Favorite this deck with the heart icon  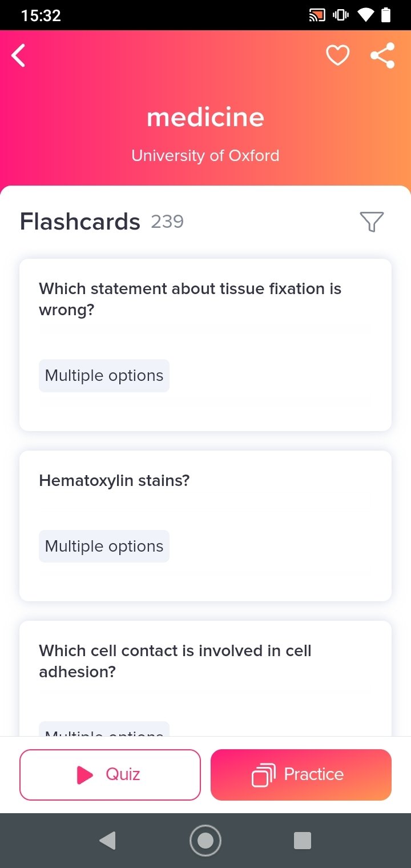[337, 55]
